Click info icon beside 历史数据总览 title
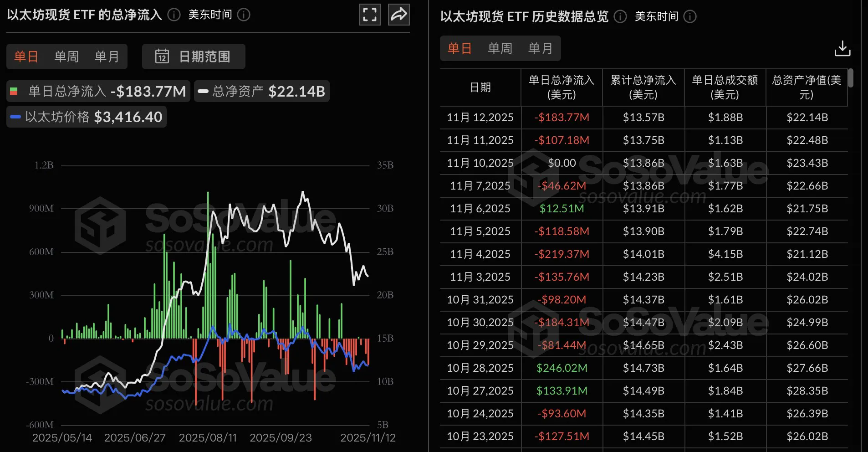The width and height of the screenshot is (868, 452). pyautogui.click(x=620, y=17)
